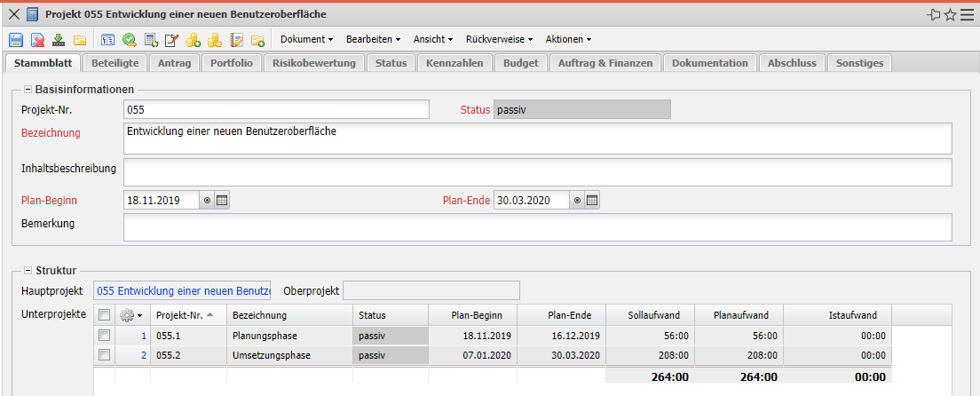This screenshot has height=396, width=980.
Task: Click the Plan-Beginn date field 18.11.2019
Action: [162, 201]
